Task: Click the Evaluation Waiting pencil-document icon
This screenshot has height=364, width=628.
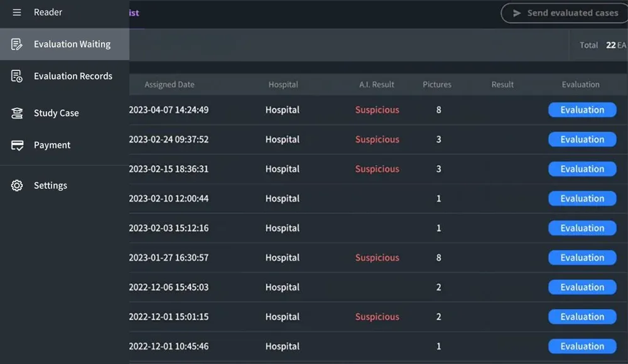Action: coord(17,45)
